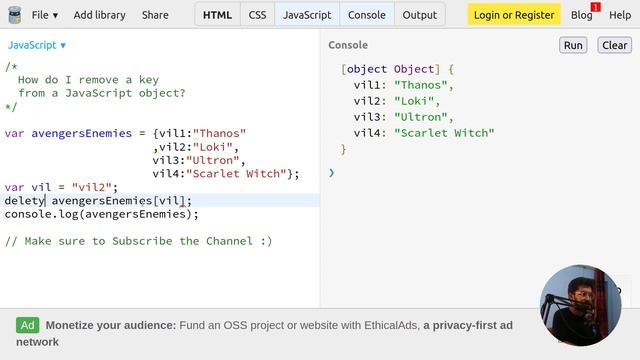The height and width of the screenshot is (360, 640).
Task: Clear the console output
Action: [x=614, y=45]
